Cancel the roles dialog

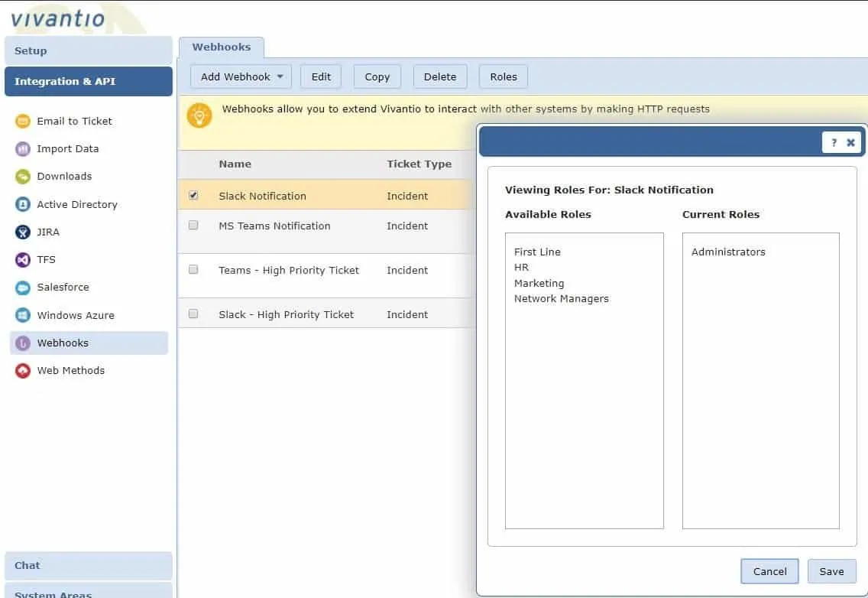tap(769, 571)
